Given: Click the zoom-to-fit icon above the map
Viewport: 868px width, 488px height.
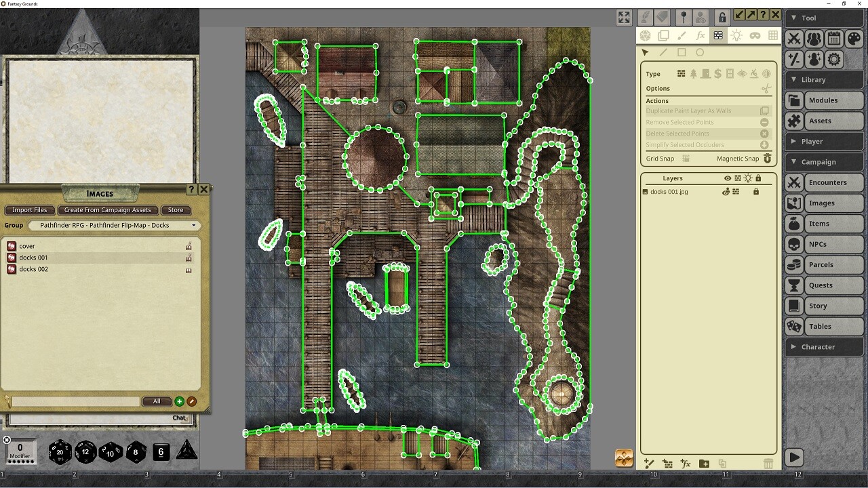Looking at the screenshot, I should [x=623, y=18].
